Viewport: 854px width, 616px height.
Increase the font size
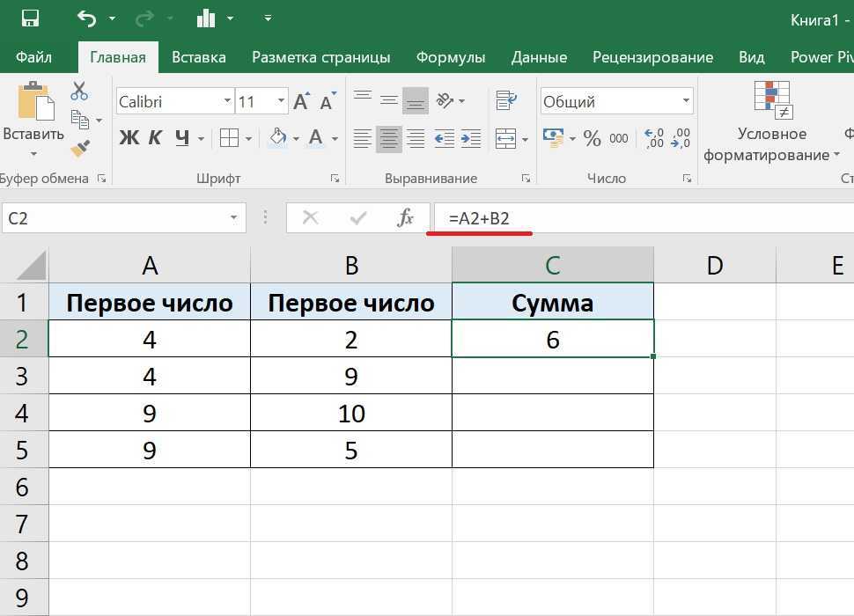click(x=302, y=101)
